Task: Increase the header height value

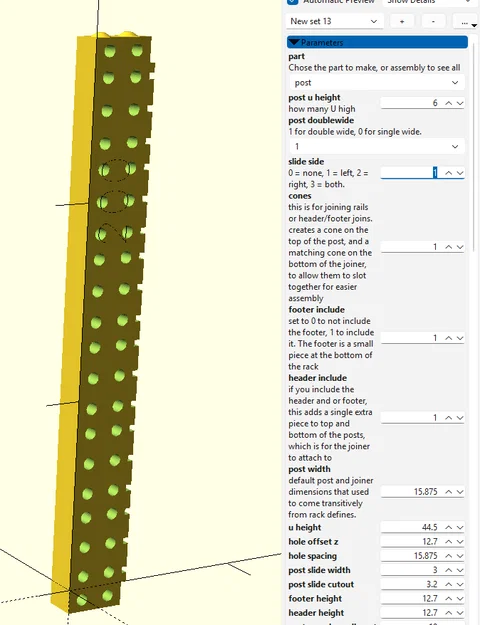Action: coord(449,613)
